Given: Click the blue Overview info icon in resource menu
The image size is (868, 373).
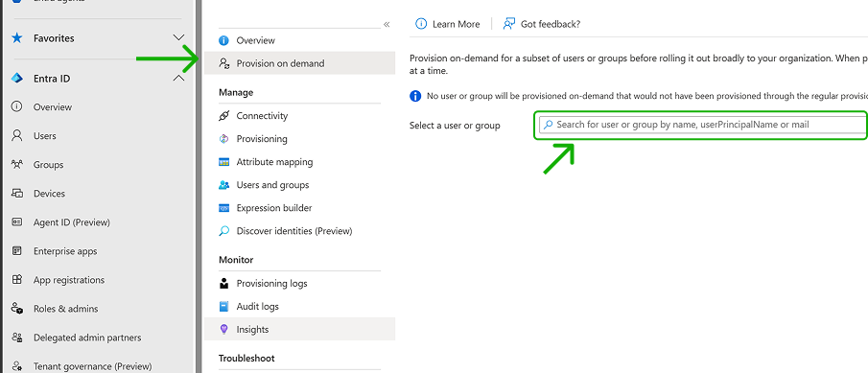Looking at the screenshot, I should tap(223, 40).
